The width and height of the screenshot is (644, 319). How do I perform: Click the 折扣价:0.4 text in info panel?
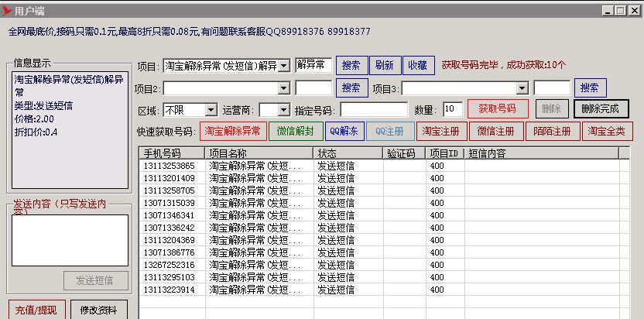click(x=36, y=132)
